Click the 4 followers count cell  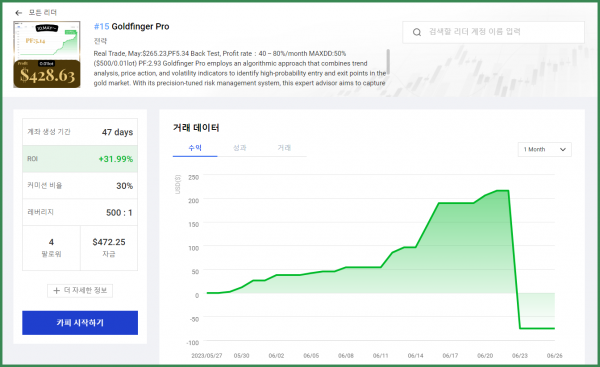pos(51,248)
